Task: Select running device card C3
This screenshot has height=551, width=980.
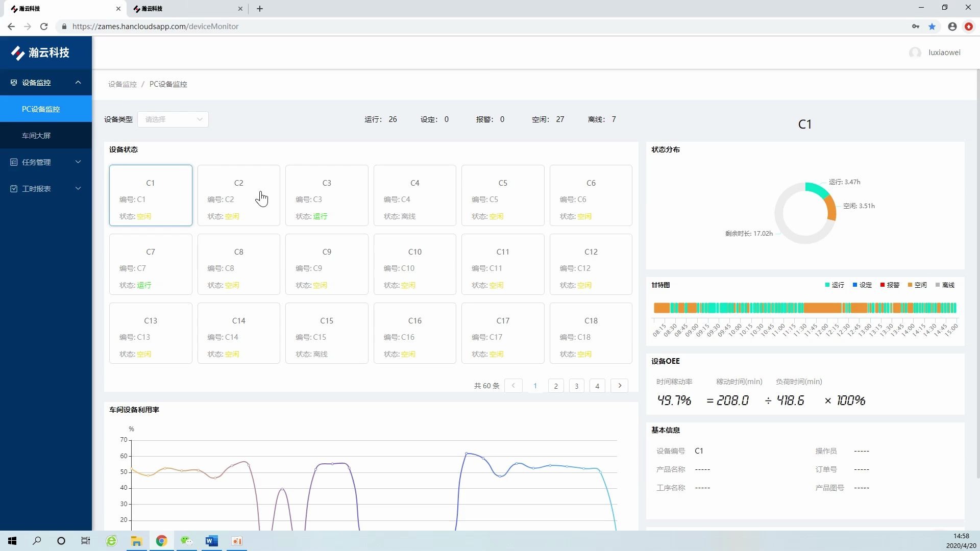Action: tap(327, 195)
